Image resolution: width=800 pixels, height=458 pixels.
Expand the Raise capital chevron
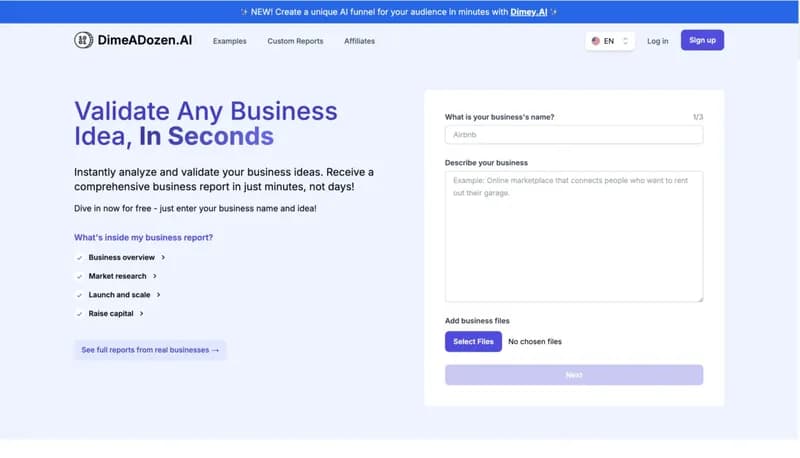[x=141, y=314]
